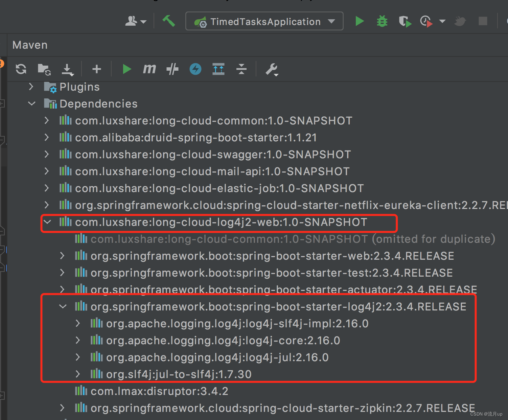Viewport: 508px width, 420px height.
Task: Select spring-cloud-starter-netflix-eureka-client row
Action: [258, 205]
